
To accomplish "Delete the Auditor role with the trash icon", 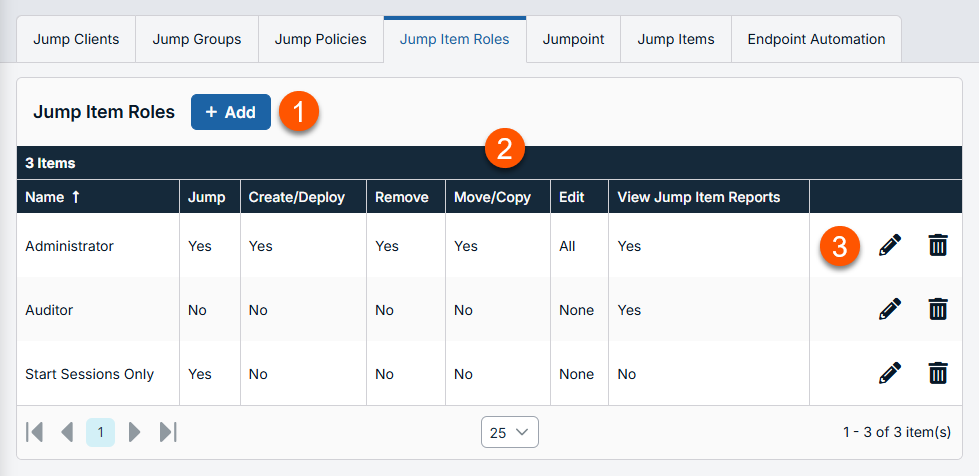I will [938, 310].
